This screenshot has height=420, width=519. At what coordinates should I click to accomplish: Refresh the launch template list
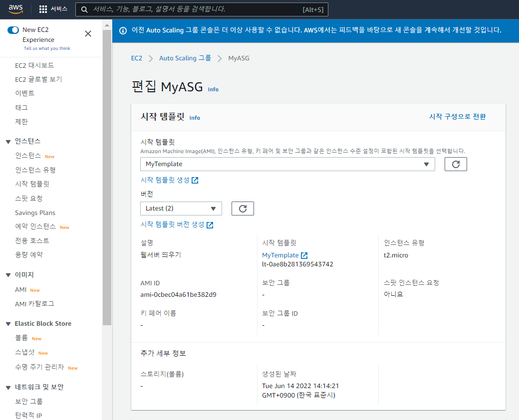click(456, 164)
